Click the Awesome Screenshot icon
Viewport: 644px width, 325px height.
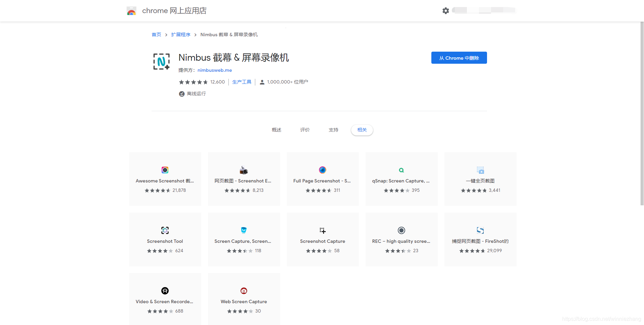click(165, 170)
